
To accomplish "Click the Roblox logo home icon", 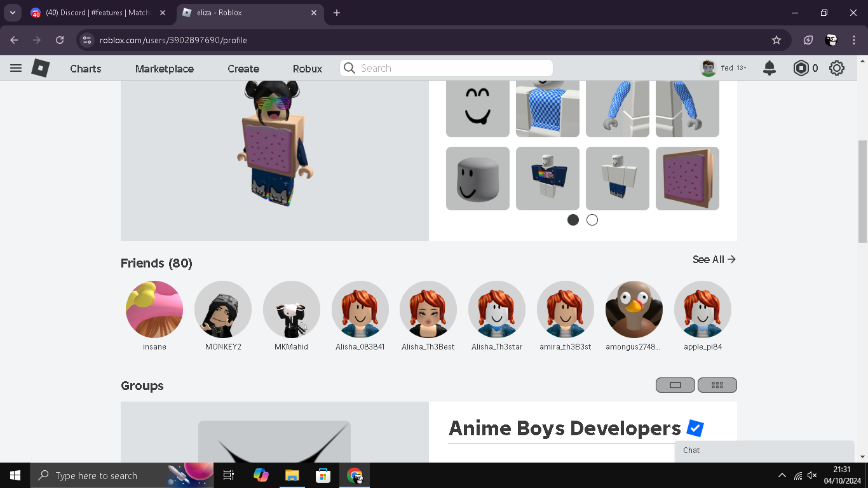I will pos(41,68).
